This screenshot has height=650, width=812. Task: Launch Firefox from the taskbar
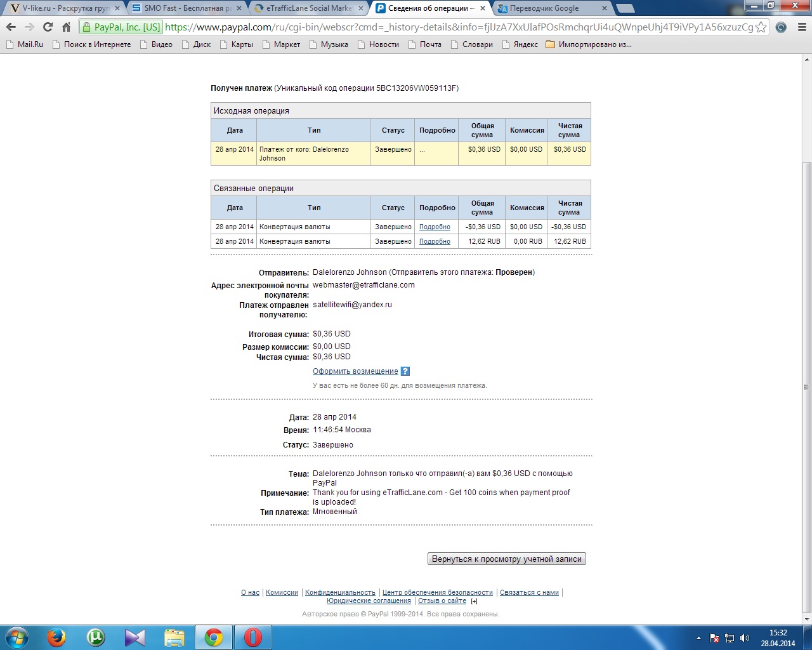pyautogui.click(x=56, y=637)
